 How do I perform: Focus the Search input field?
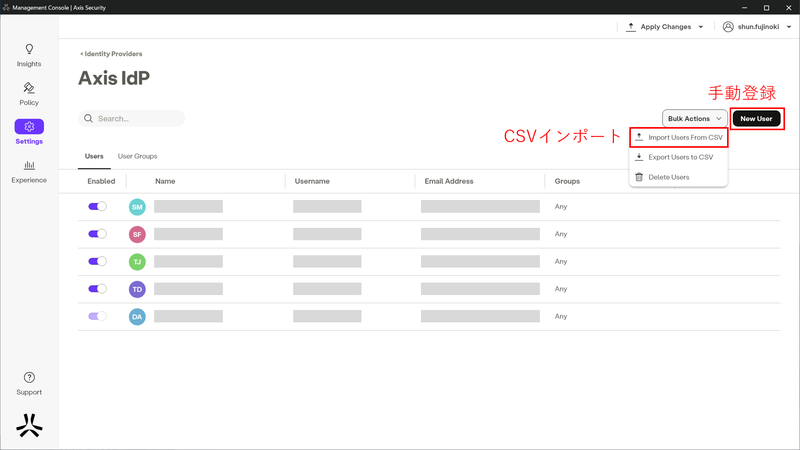(x=132, y=118)
